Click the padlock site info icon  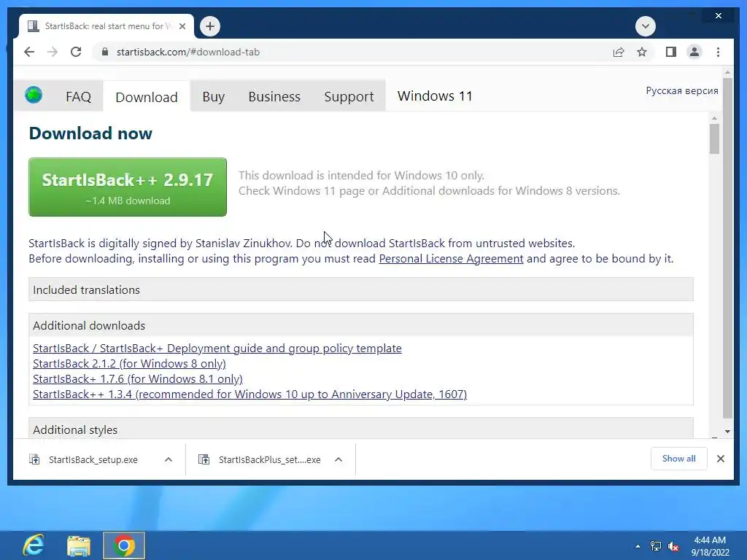tap(105, 52)
